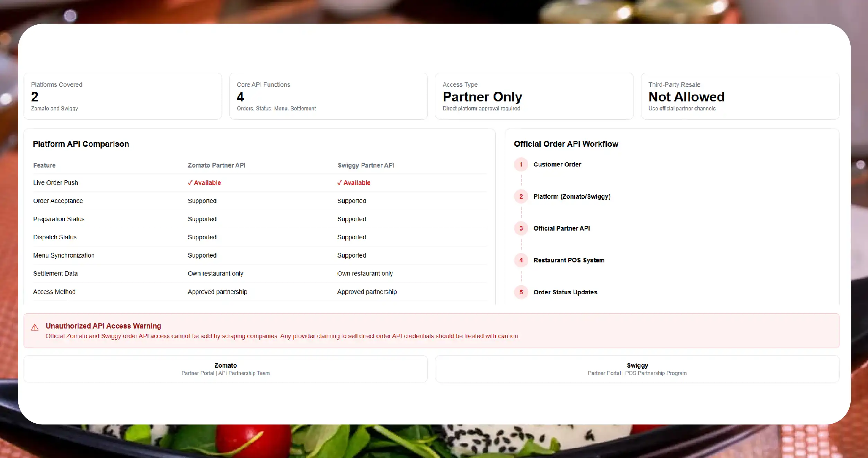Click the Platform API Comparison heading
Viewport: 868px width, 458px height.
[81, 144]
